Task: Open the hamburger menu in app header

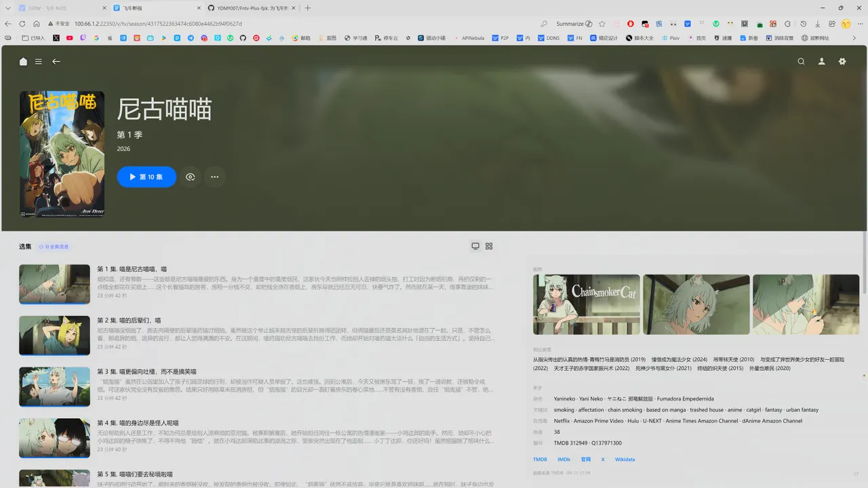Action: pyautogui.click(x=39, y=62)
